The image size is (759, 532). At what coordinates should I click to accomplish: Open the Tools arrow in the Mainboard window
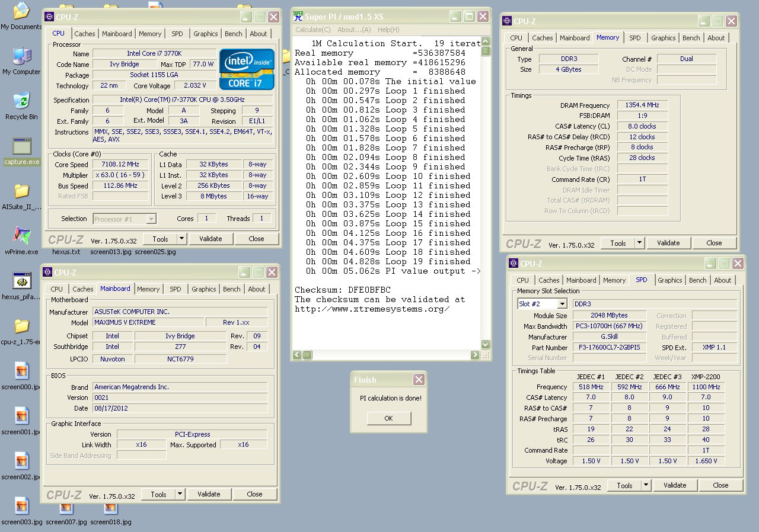tap(180, 494)
